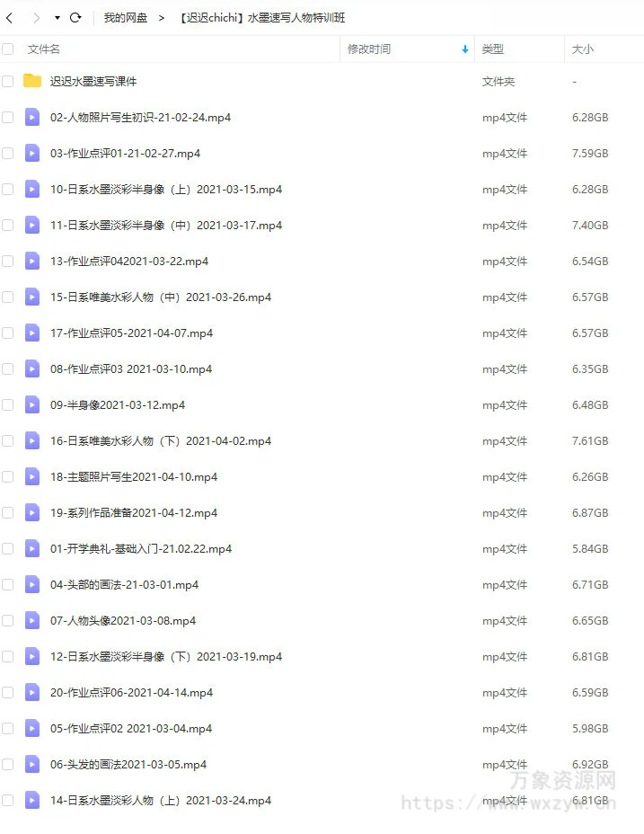Check the box for 03-作业点评01 file

point(7,153)
